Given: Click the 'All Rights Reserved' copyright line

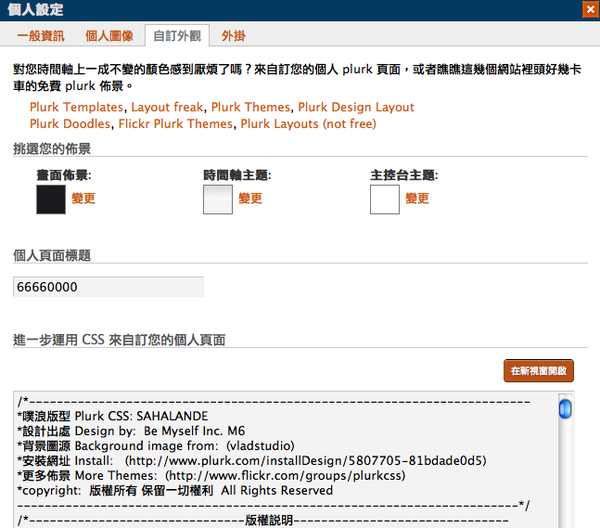Looking at the screenshot, I should click(x=175, y=491).
